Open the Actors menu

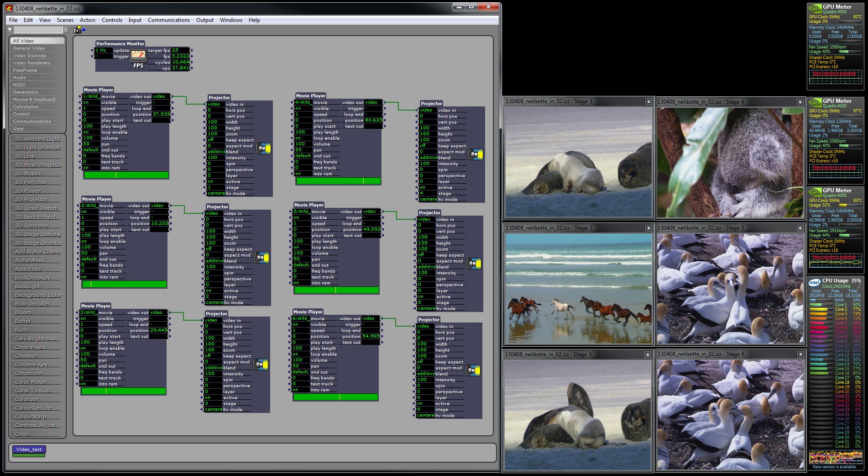tap(88, 20)
